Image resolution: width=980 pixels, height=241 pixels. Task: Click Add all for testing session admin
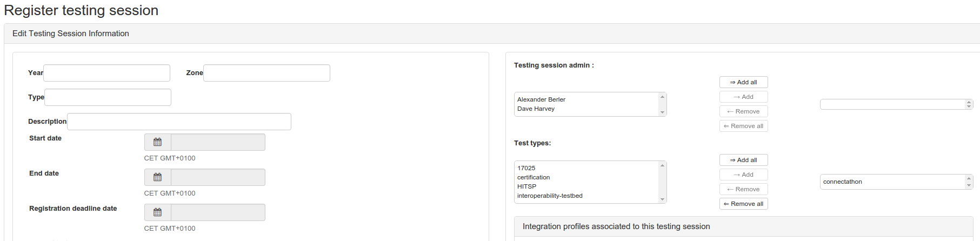click(x=743, y=82)
